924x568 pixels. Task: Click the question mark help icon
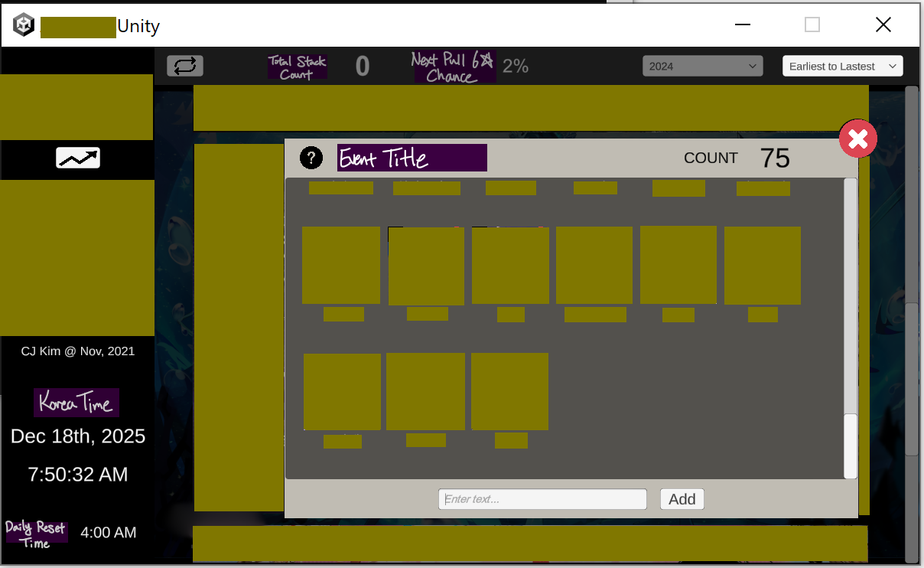point(311,158)
